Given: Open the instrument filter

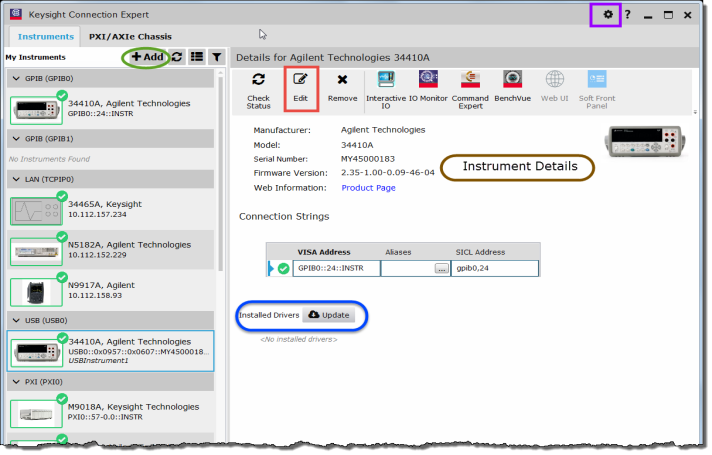Looking at the screenshot, I should coord(215,58).
